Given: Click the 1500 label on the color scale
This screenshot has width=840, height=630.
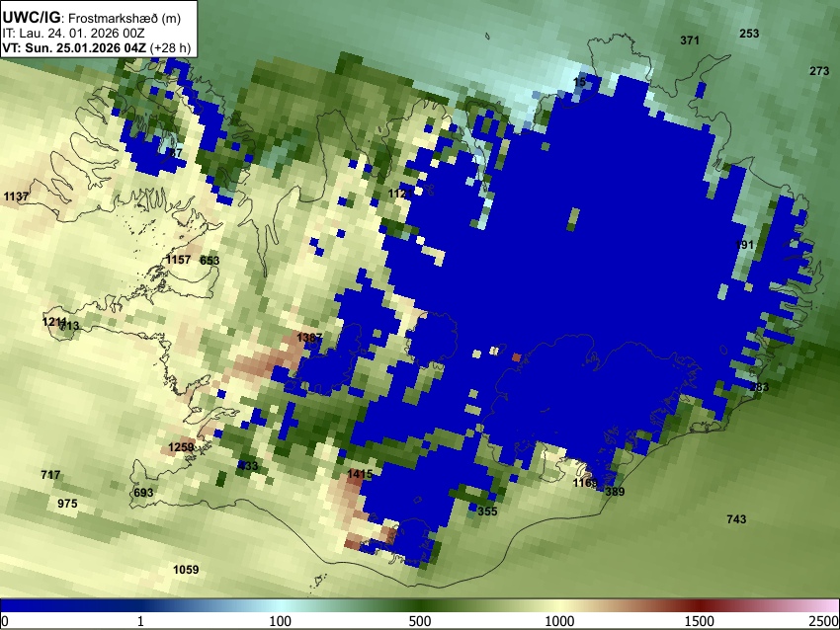Looking at the screenshot, I should click(699, 621).
